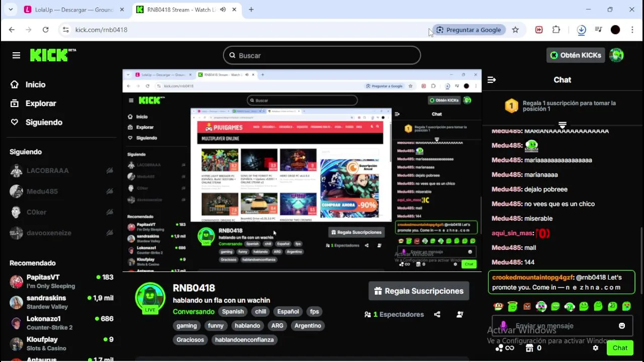
Task: Open Medu485 in Siguiendo list
Action: [x=61, y=192]
